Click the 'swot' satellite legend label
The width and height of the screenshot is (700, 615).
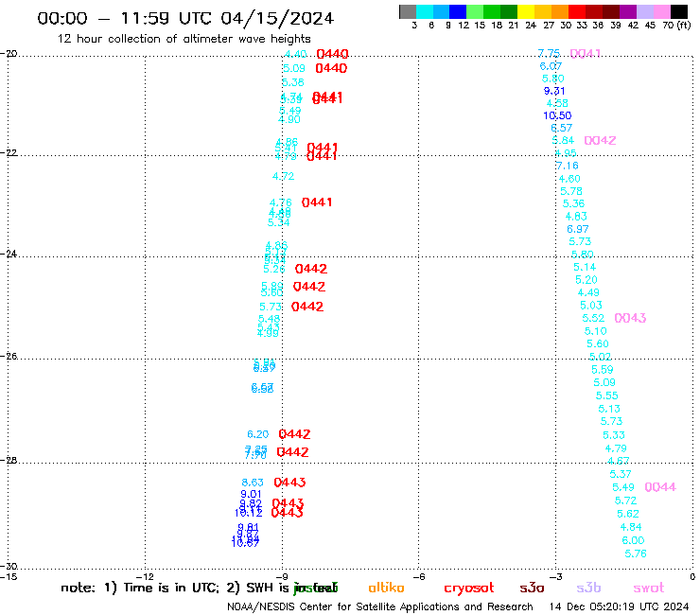648,589
